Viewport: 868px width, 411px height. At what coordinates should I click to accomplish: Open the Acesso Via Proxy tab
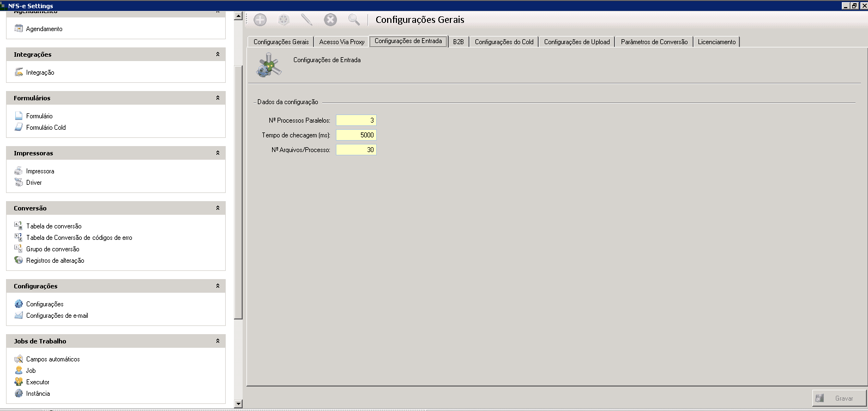tap(342, 42)
